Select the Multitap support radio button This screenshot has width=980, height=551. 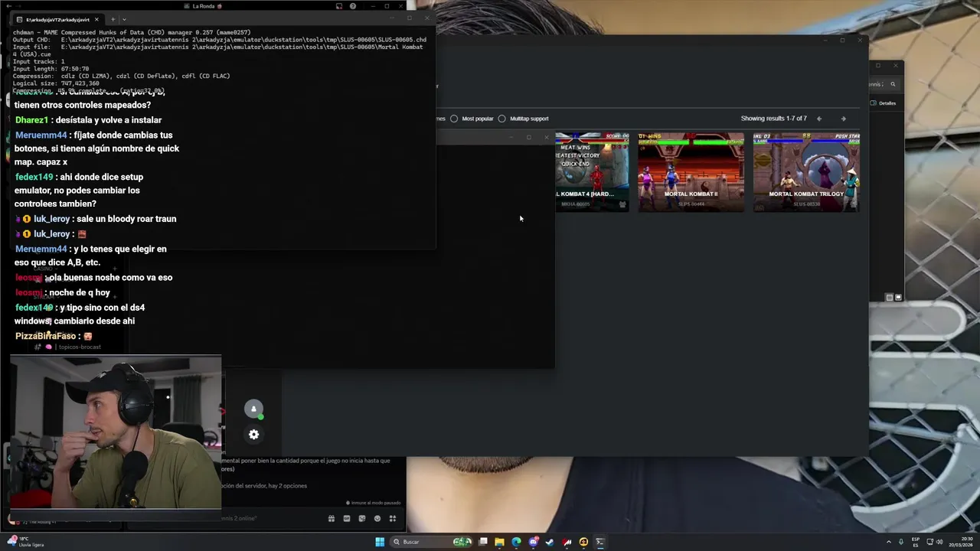pos(501,119)
